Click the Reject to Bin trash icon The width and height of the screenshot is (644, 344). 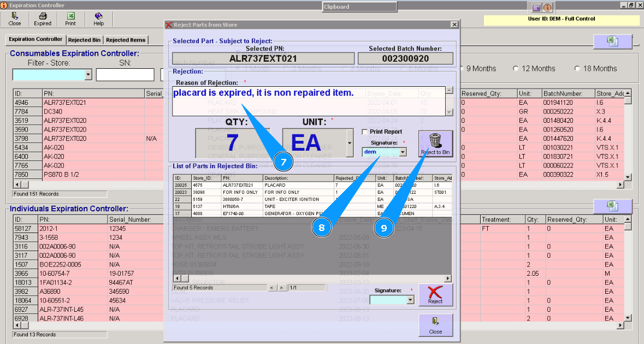pyautogui.click(x=435, y=144)
